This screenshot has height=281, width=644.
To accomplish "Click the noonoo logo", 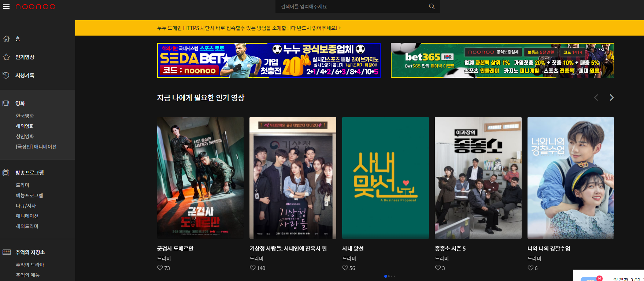I will 35,7.
